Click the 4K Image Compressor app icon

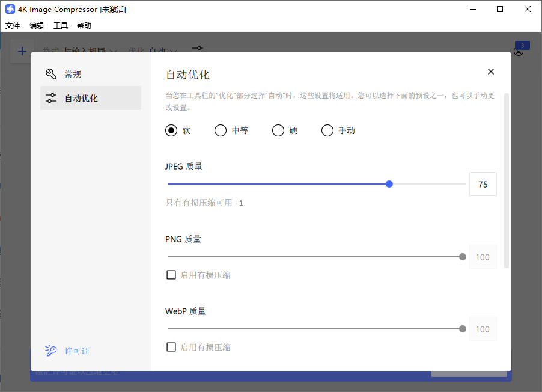(x=10, y=9)
